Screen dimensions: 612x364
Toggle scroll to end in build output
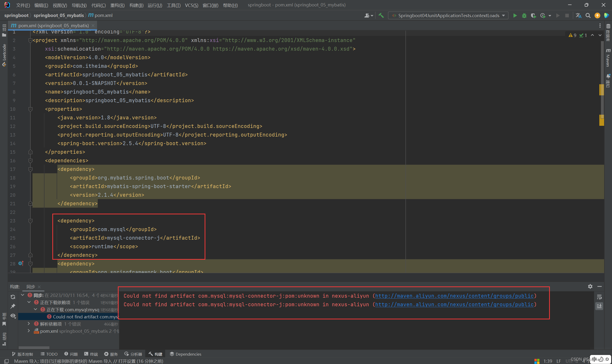tap(599, 306)
